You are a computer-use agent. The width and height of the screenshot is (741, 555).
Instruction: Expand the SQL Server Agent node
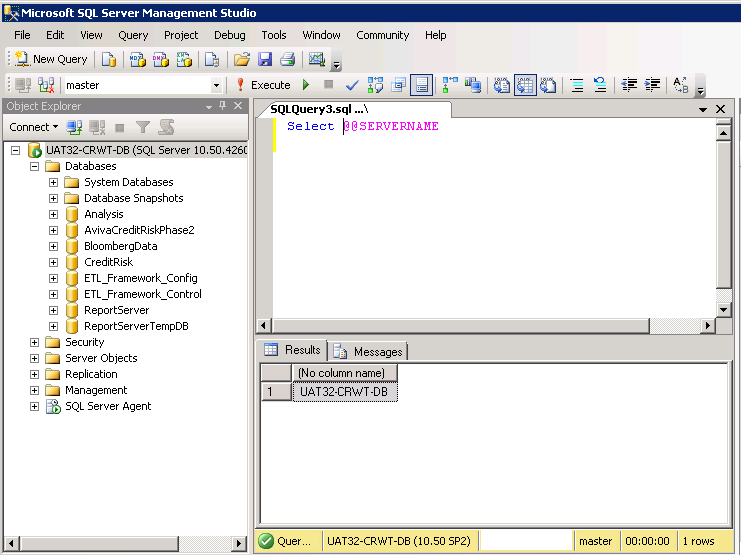(x=34, y=407)
